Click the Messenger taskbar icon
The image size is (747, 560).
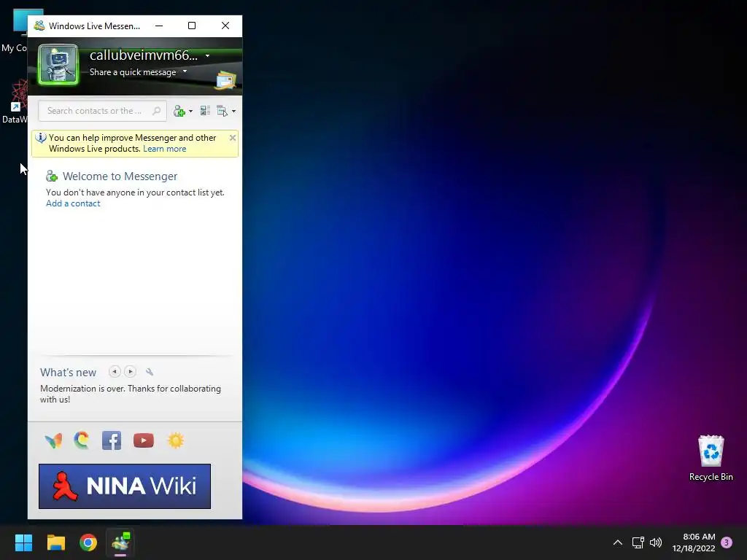(x=120, y=542)
